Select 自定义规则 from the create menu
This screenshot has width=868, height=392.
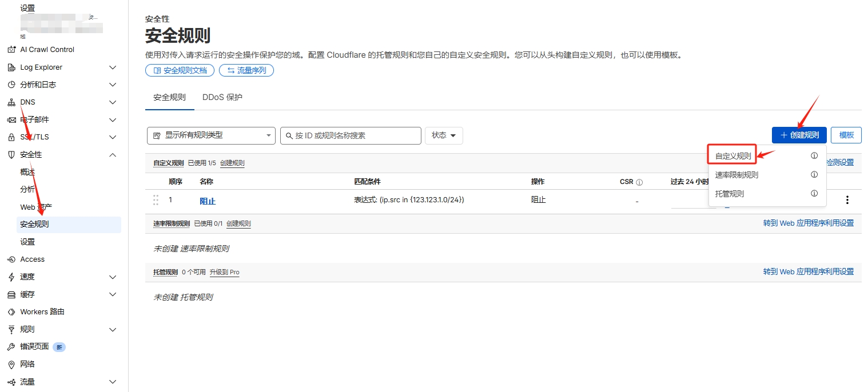(733, 155)
